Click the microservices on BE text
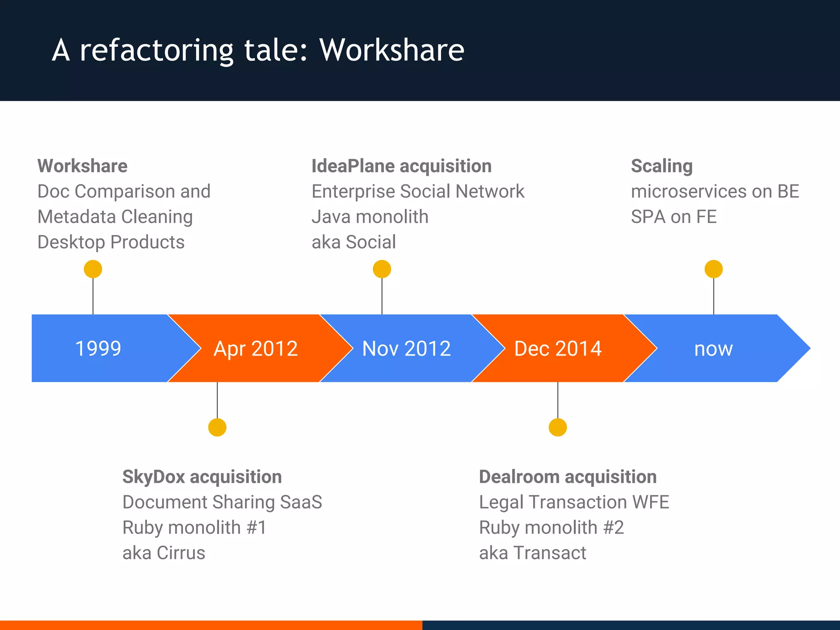 (715, 192)
